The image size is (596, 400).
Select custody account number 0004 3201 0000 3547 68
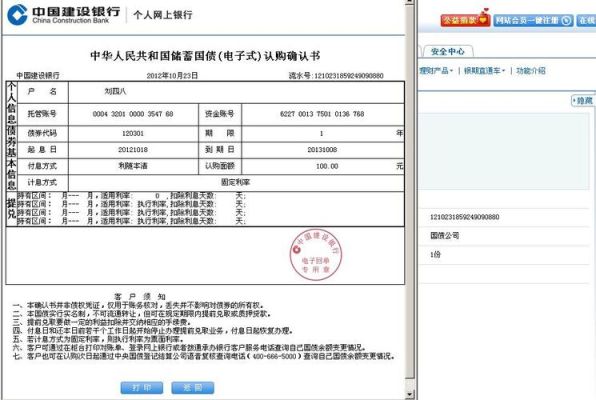[x=133, y=114]
